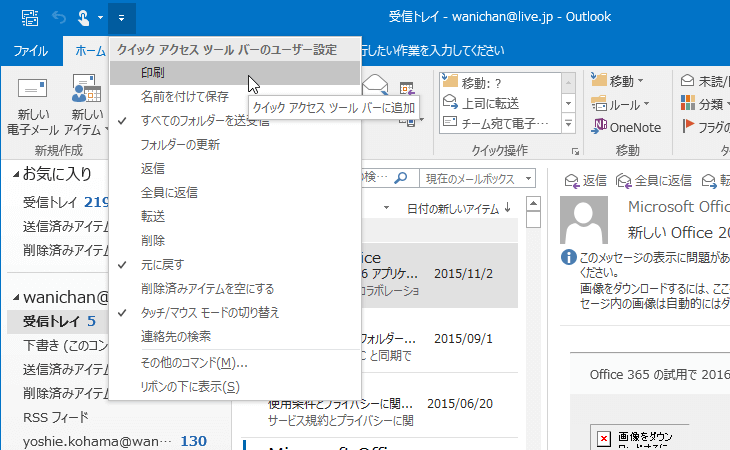Select 連絡先の検索 menu entry
Viewport: 730px width, 450px height.
(235, 336)
